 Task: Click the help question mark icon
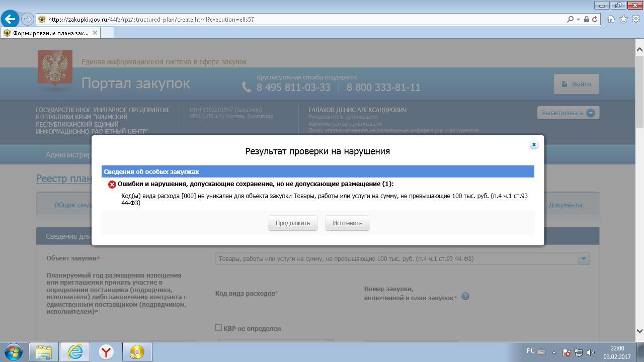(465, 296)
